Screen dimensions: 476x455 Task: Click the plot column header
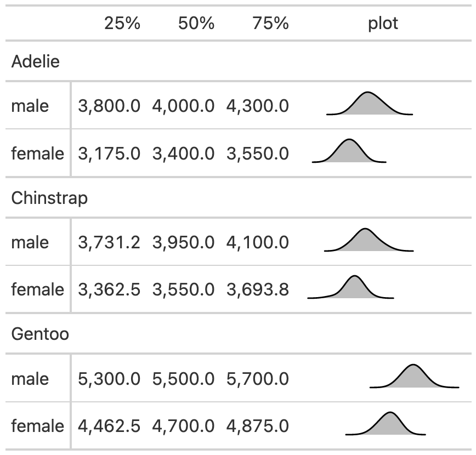click(x=383, y=24)
